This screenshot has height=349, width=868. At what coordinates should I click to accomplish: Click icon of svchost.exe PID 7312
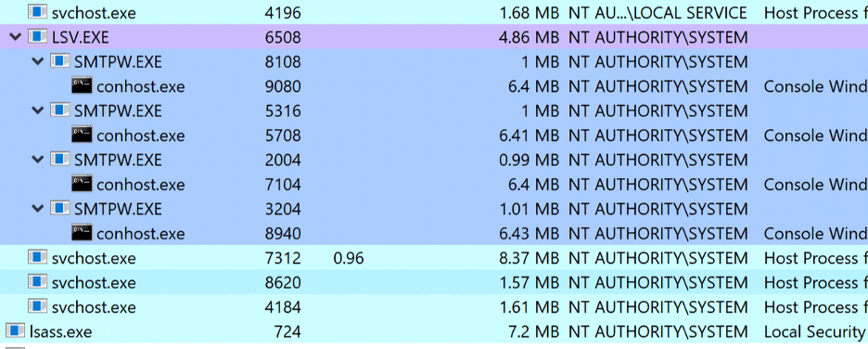(x=38, y=258)
